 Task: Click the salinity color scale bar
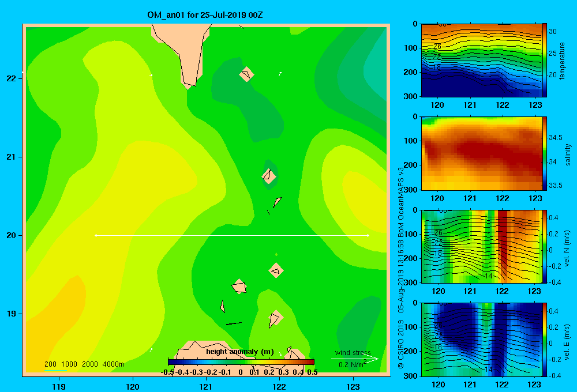(x=545, y=153)
